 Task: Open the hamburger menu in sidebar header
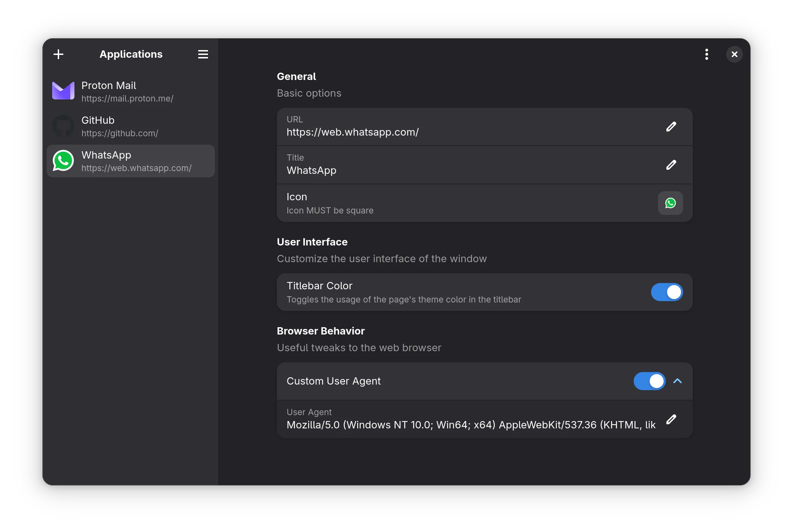point(203,54)
